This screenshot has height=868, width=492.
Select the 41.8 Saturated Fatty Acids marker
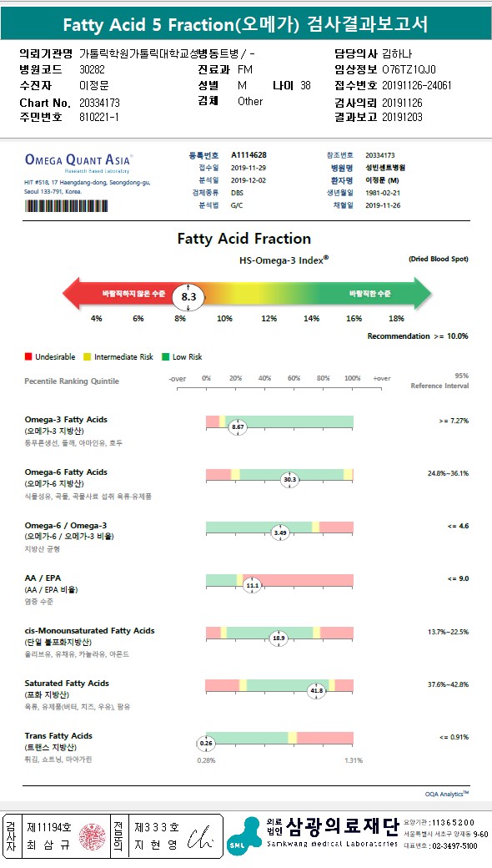pos(316,691)
